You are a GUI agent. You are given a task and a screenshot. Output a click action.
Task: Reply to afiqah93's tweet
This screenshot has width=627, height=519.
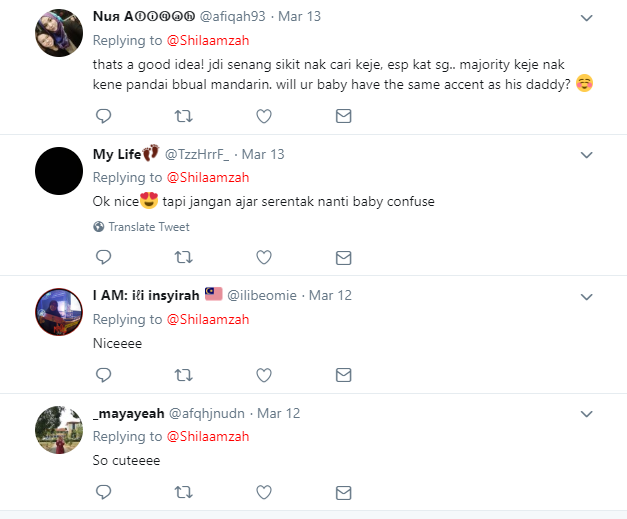pyautogui.click(x=103, y=117)
